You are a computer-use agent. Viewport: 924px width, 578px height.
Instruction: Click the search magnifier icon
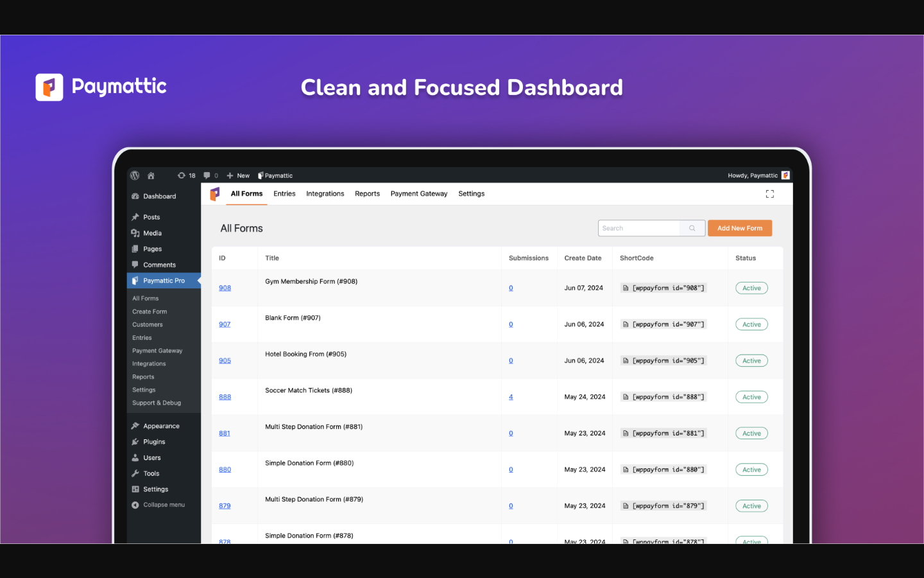click(x=692, y=228)
